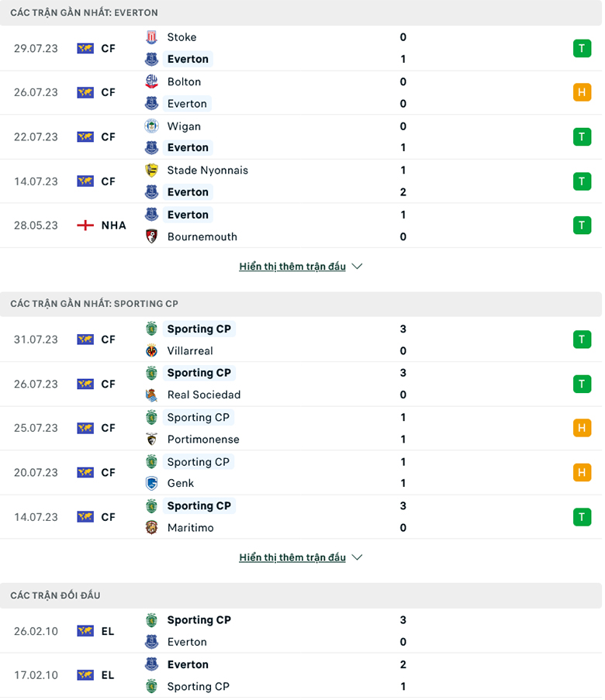The height and width of the screenshot is (700, 605).
Task: Open Hiển thị thêm trận đấu link
Action: 292,266
